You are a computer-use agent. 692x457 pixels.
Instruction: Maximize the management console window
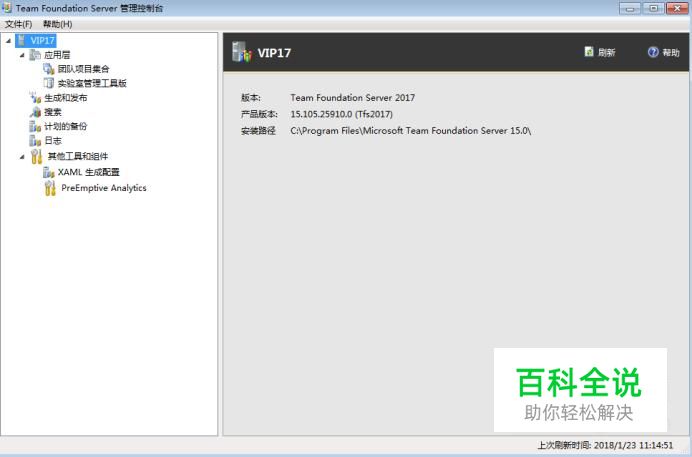(654, 8)
